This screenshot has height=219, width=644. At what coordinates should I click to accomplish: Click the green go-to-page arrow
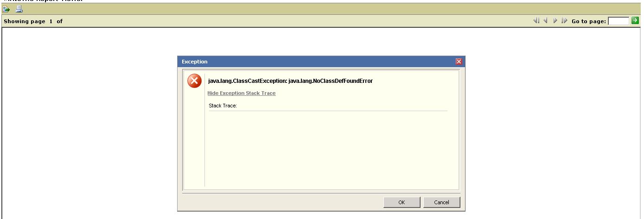[x=635, y=21]
